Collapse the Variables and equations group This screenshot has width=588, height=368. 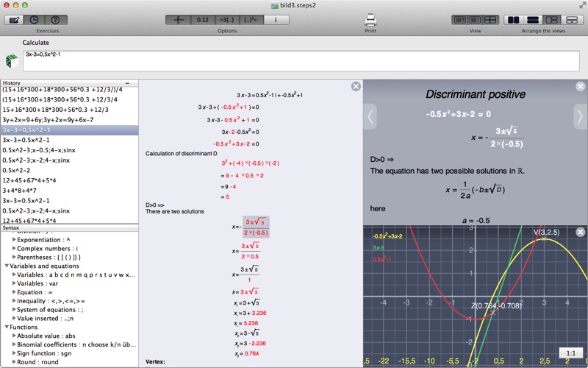point(7,266)
